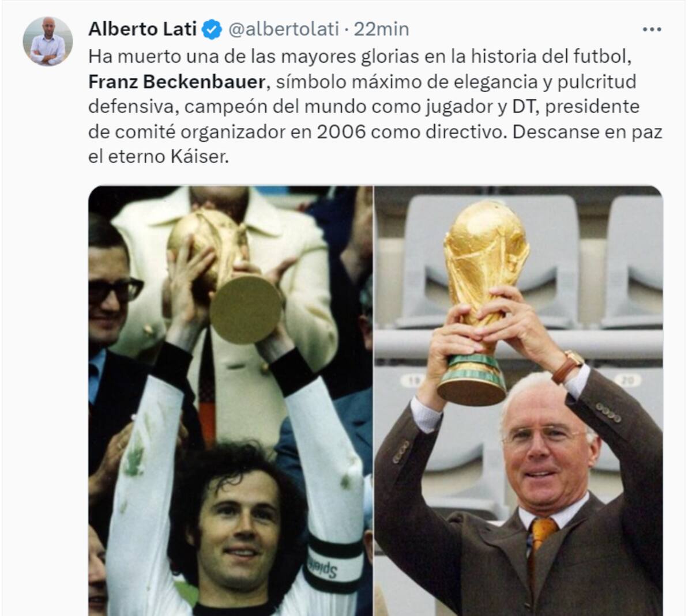Viewport: 692px width, 616px height.
Task: Open the right photo with the gold trophy
Action: [x=518, y=400]
